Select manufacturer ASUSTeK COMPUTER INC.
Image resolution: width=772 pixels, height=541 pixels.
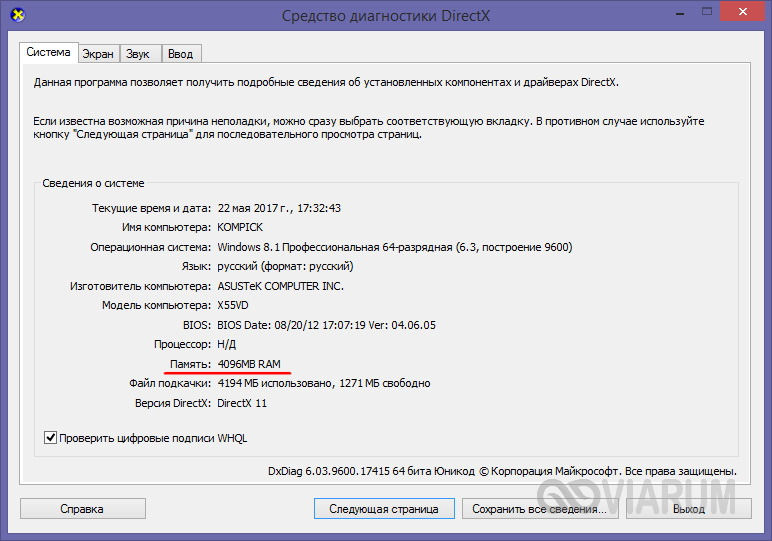click(x=281, y=286)
